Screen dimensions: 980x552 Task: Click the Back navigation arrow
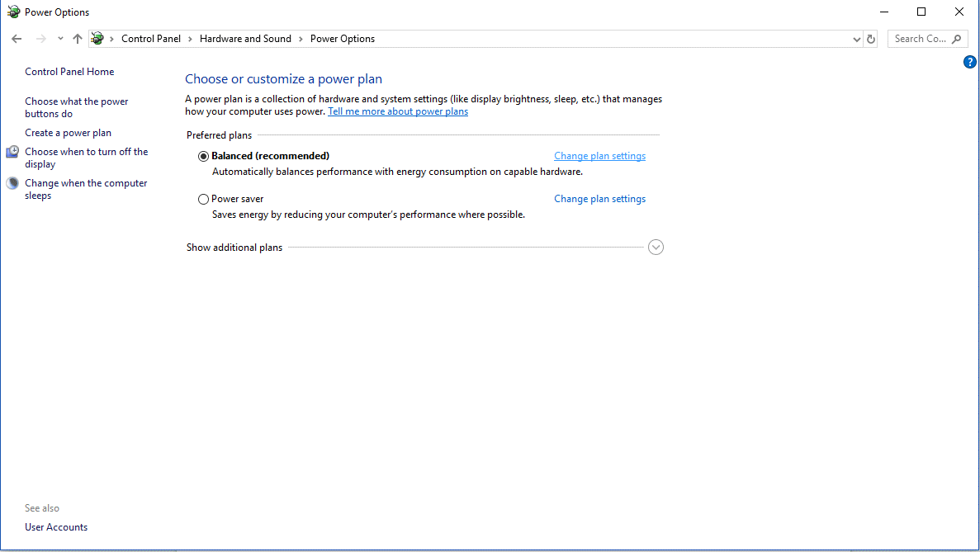coord(17,39)
